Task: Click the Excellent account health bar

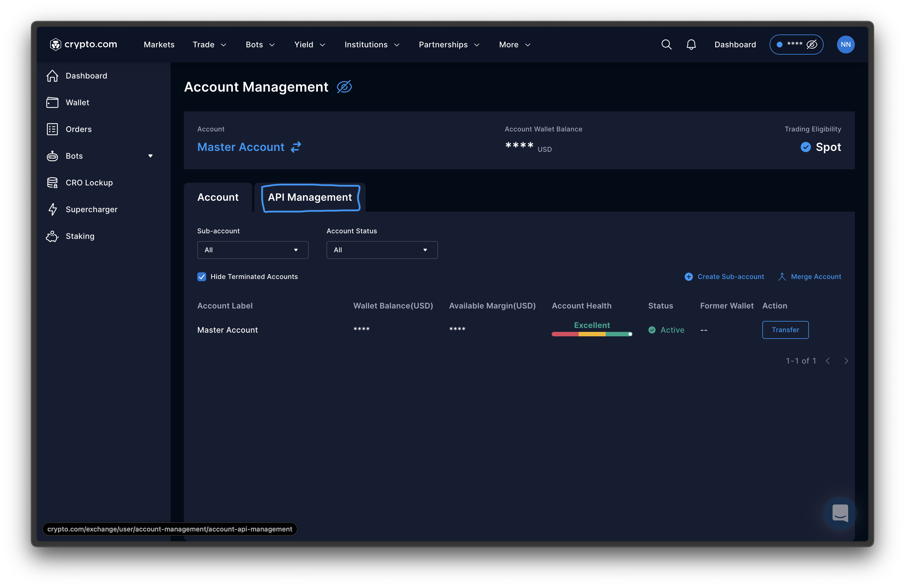Action: [x=592, y=334]
